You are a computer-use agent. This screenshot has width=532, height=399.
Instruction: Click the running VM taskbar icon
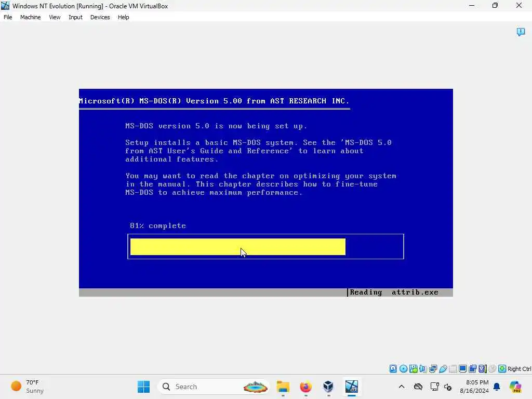(352, 387)
